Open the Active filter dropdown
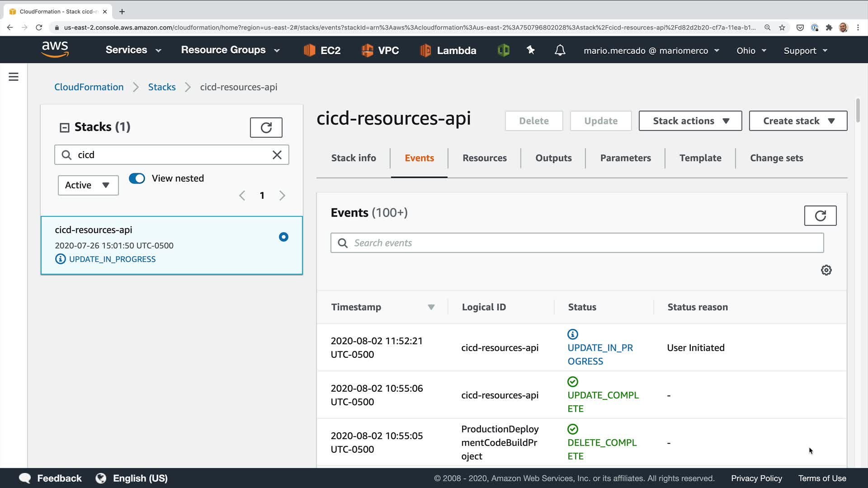 [88, 185]
